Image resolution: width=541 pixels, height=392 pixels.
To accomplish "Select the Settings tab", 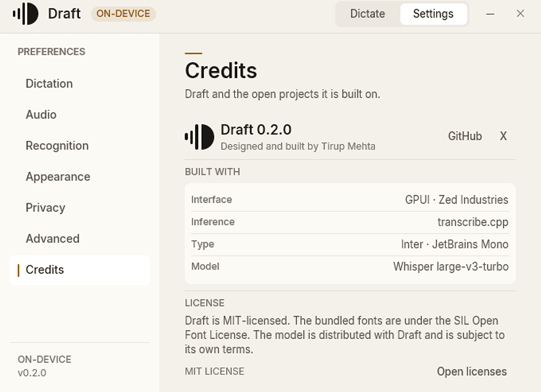I will tap(433, 14).
